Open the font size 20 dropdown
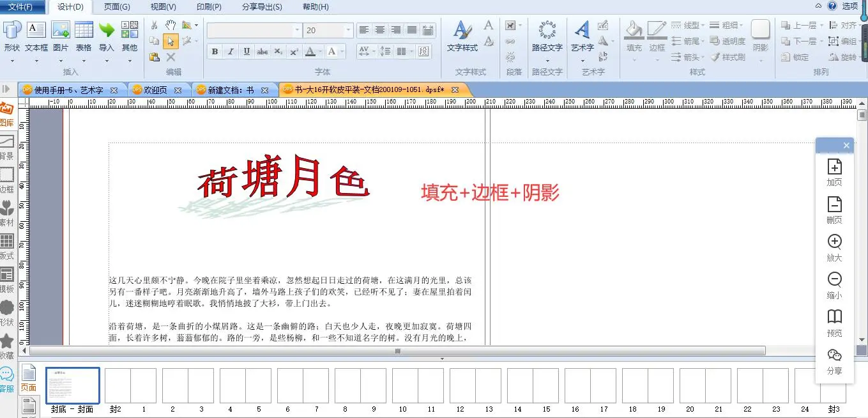The image size is (868, 418). coord(348,30)
